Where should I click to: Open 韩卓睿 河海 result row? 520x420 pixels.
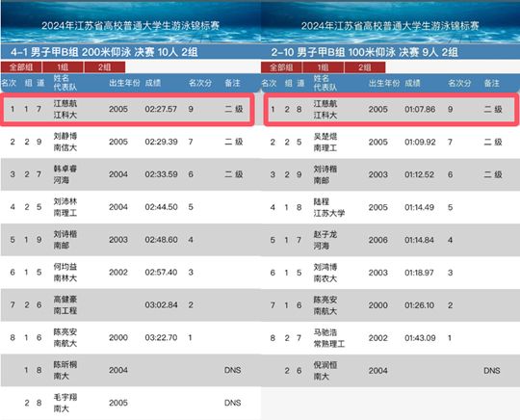(x=130, y=174)
